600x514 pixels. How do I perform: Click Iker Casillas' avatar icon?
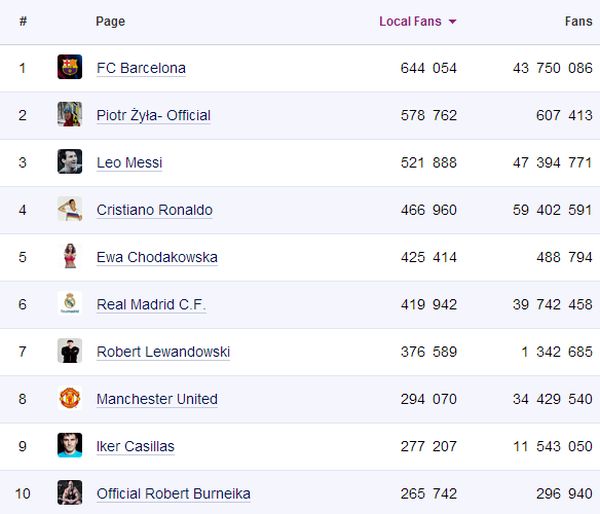point(69,446)
